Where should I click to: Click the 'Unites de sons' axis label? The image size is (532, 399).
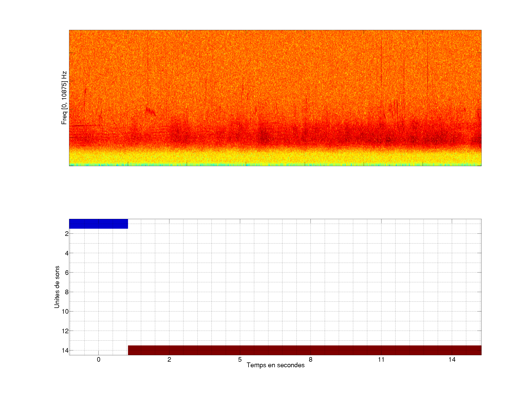point(57,287)
